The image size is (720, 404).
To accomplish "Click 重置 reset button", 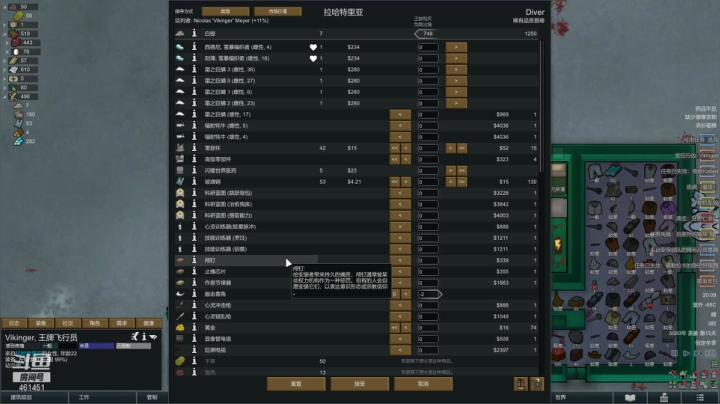I will point(296,384).
